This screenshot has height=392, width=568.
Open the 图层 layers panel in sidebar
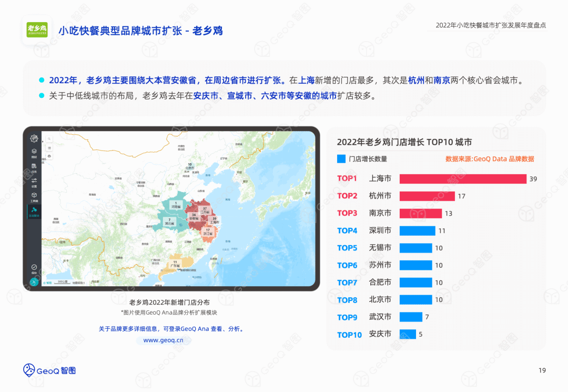pyautogui.click(x=34, y=153)
